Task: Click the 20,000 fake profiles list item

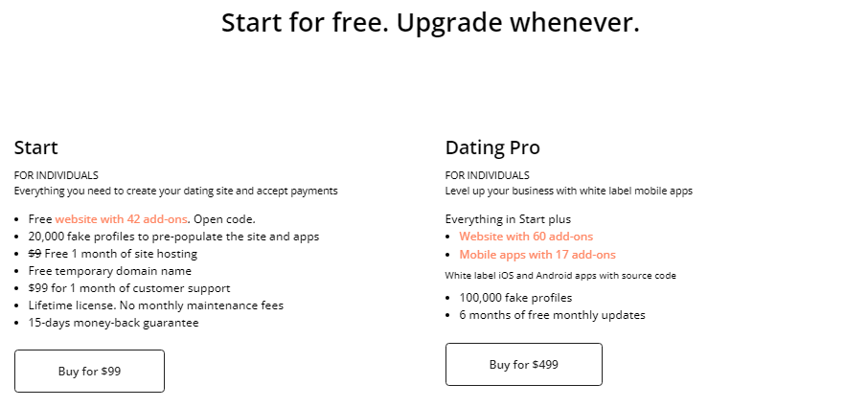Action: pos(173,237)
